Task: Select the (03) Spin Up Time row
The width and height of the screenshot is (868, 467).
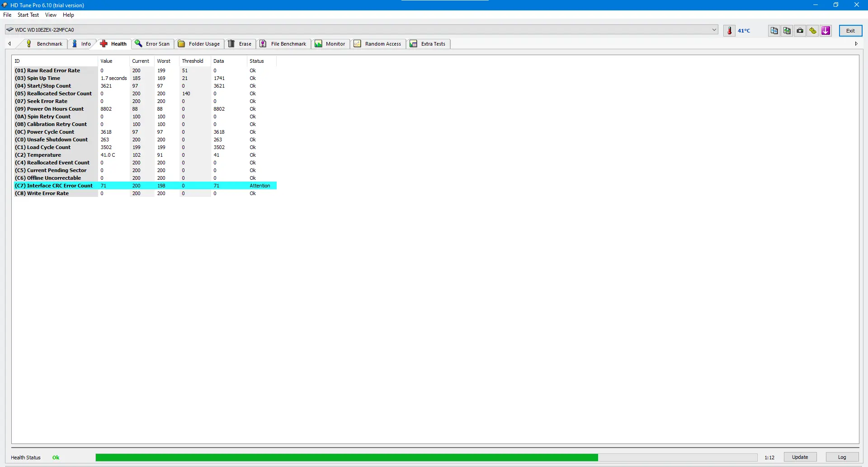Action: [145, 78]
